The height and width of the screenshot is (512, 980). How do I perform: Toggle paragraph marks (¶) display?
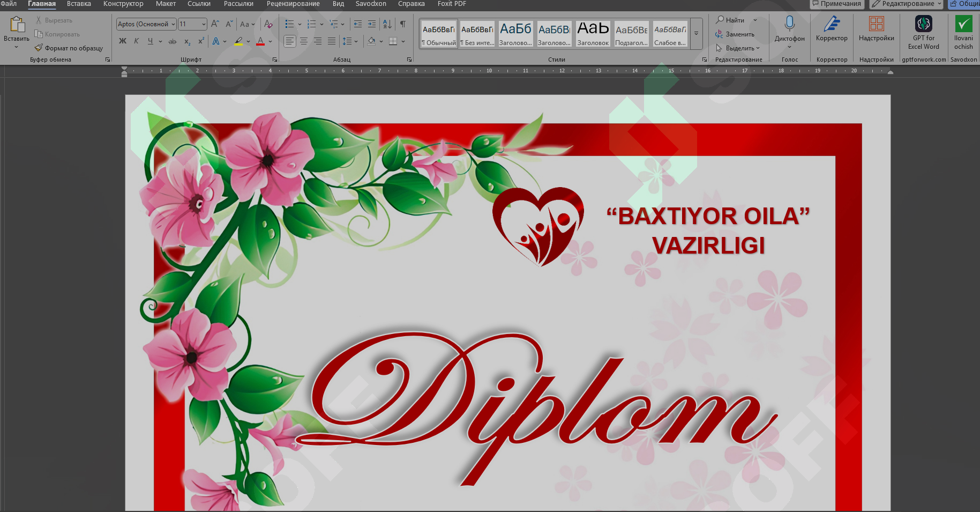(403, 24)
